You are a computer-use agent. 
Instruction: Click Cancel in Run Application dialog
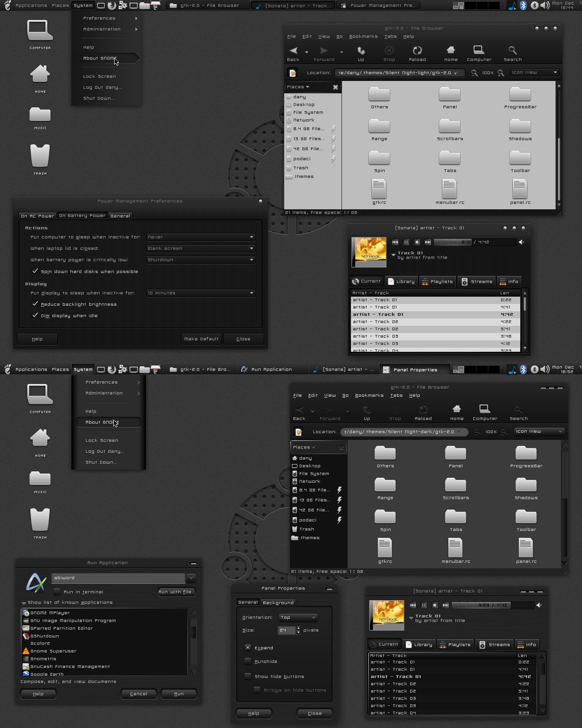pos(139,694)
